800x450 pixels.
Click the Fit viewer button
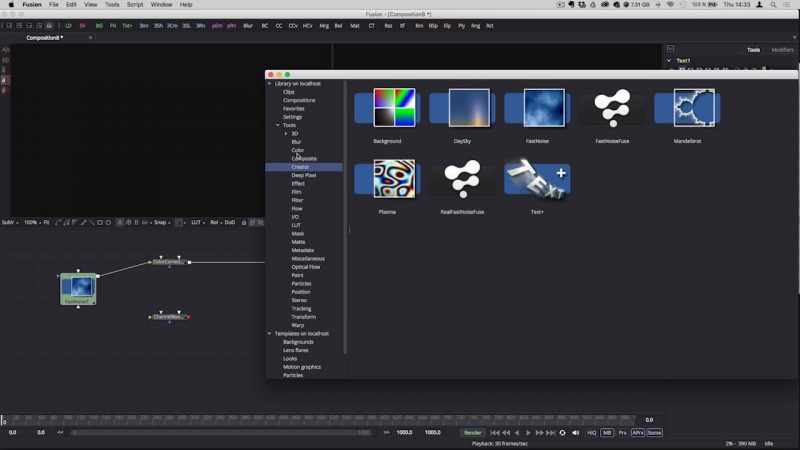pos(46,222)
